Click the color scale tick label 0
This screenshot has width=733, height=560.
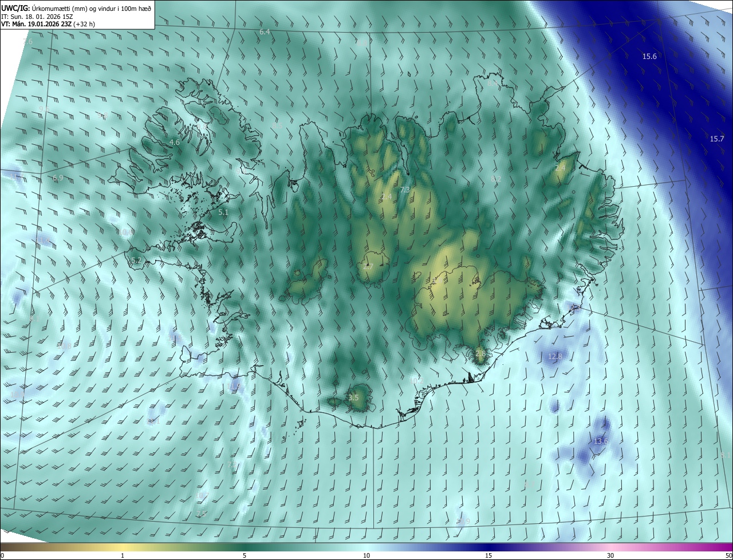tap(2, 556)
